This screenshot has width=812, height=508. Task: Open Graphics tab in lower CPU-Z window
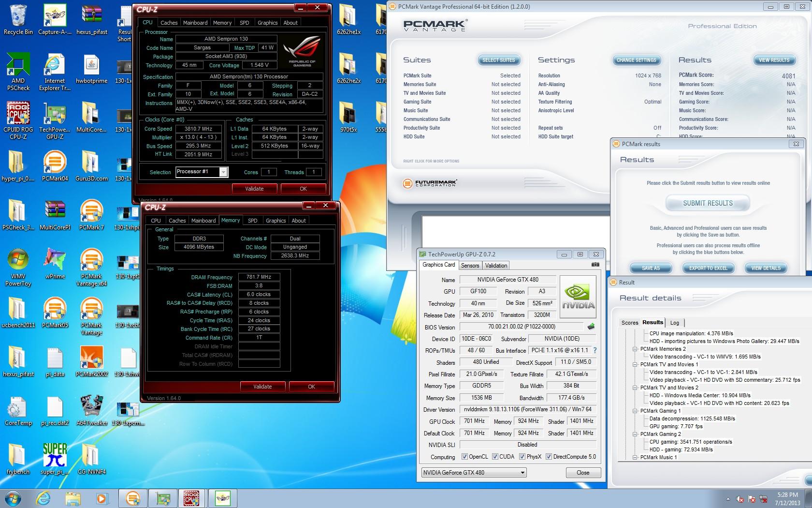276,221
